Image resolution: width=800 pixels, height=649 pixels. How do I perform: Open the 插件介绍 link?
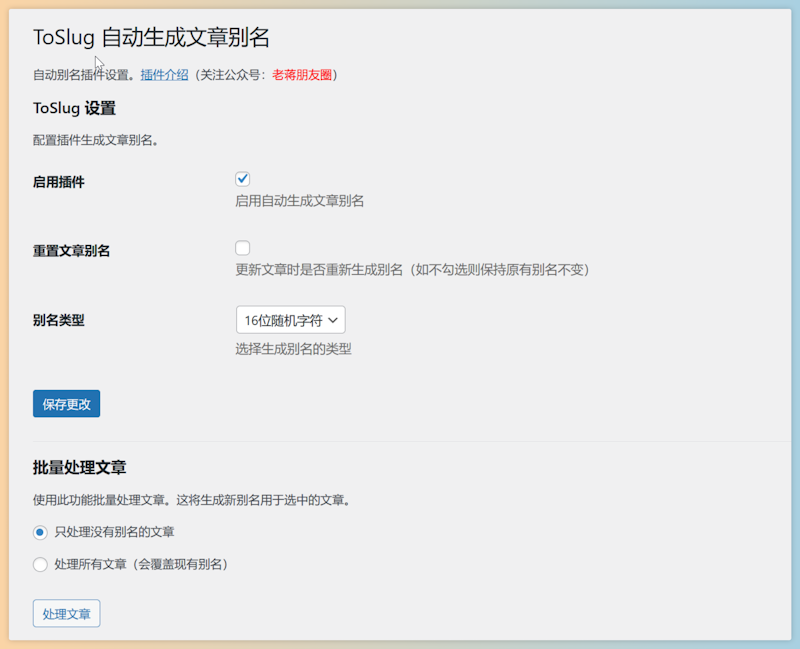pos(164,74)
